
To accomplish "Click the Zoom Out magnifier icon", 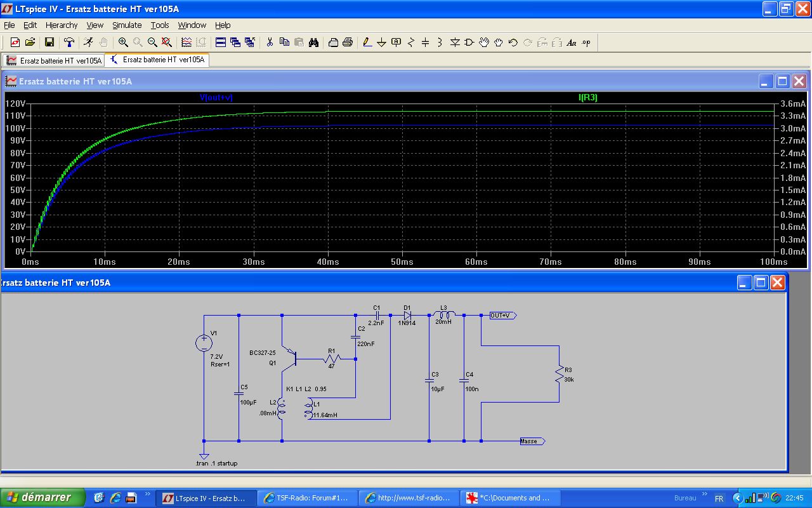I will click(152, 43).
